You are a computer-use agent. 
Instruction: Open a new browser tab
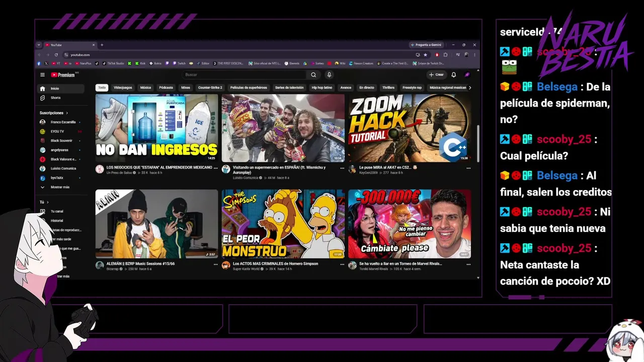102,45
